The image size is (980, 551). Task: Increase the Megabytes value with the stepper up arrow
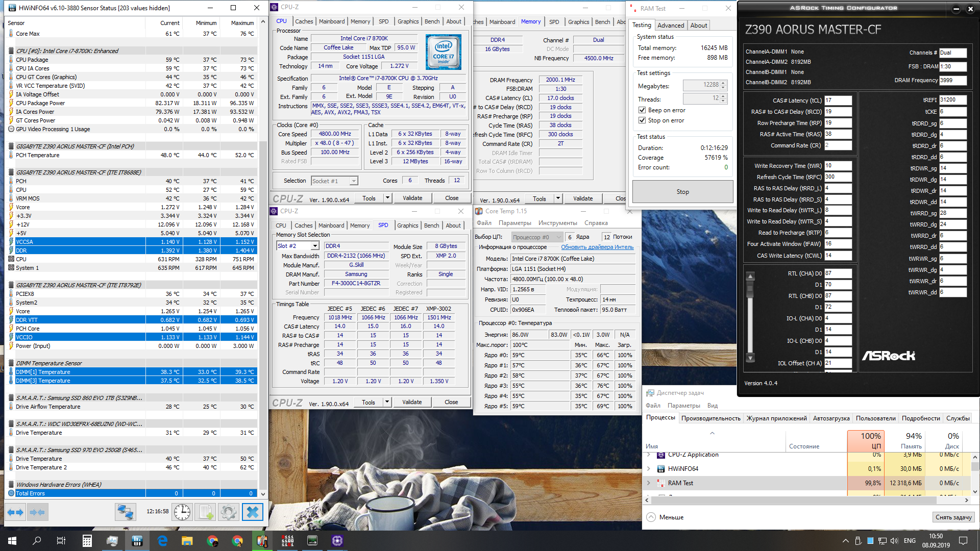(723, 83)
